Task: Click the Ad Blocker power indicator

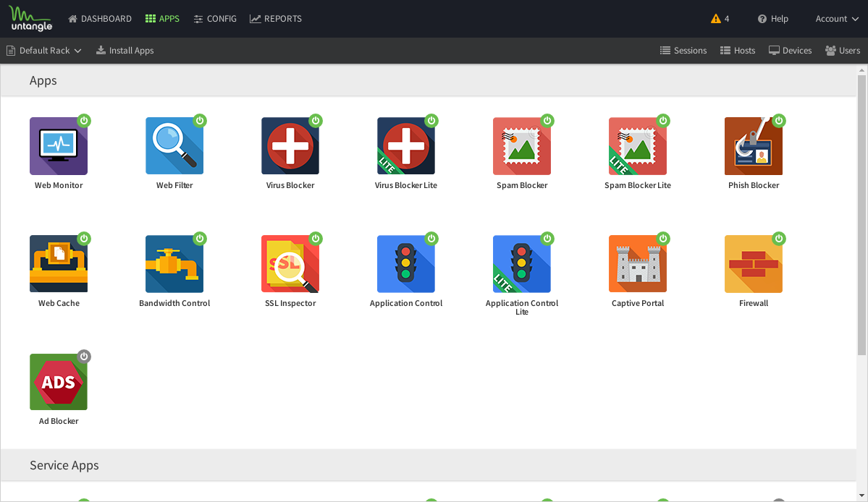Action: 84,357
